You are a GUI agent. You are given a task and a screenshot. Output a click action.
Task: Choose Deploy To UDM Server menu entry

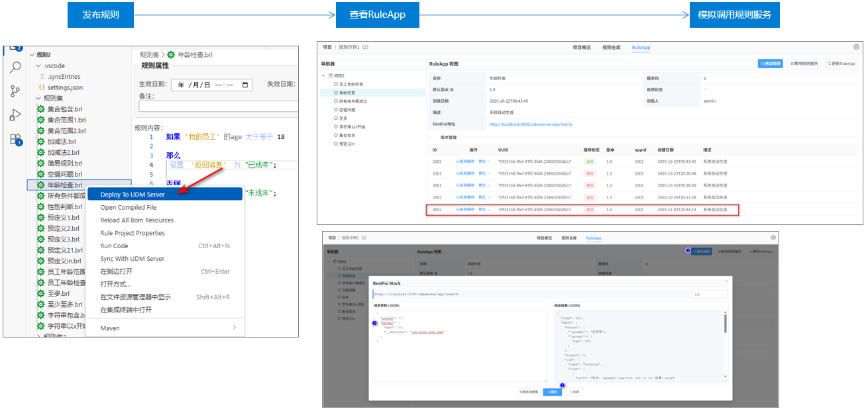pos(133,195)
